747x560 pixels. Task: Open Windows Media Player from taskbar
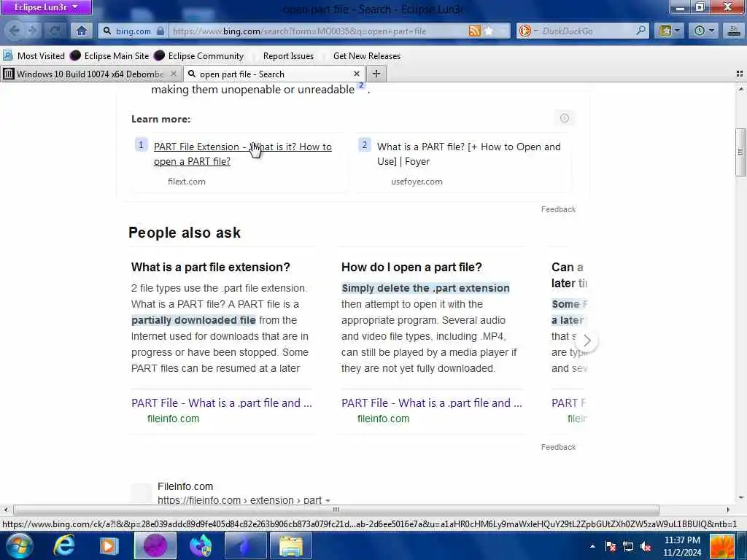click(109, 545)
